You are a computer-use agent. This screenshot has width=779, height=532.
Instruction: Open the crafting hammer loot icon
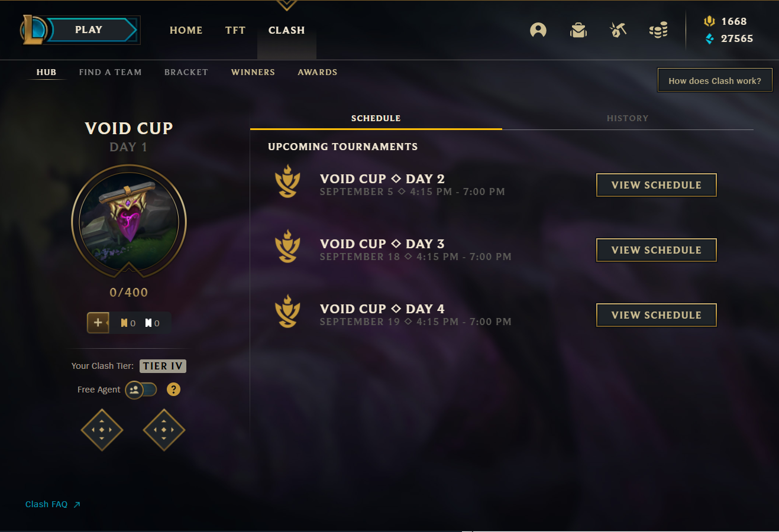click(618, 30)
